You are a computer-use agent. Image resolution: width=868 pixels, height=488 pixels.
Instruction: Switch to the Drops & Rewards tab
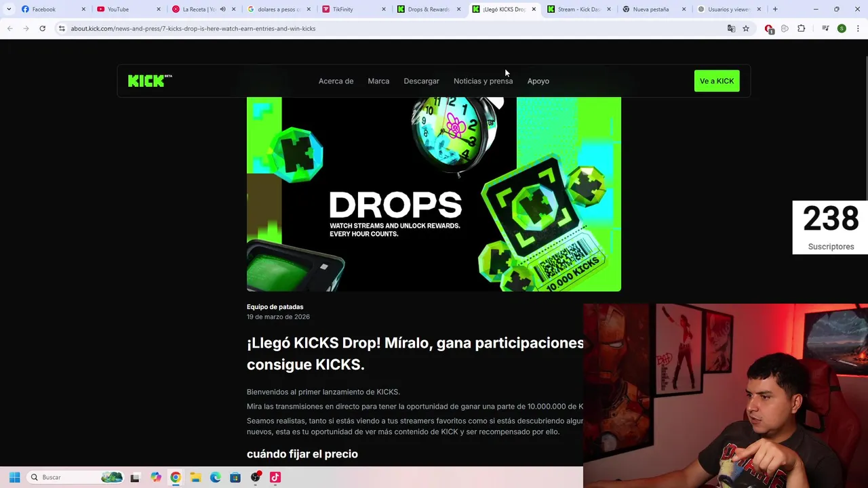coord(429,9)
